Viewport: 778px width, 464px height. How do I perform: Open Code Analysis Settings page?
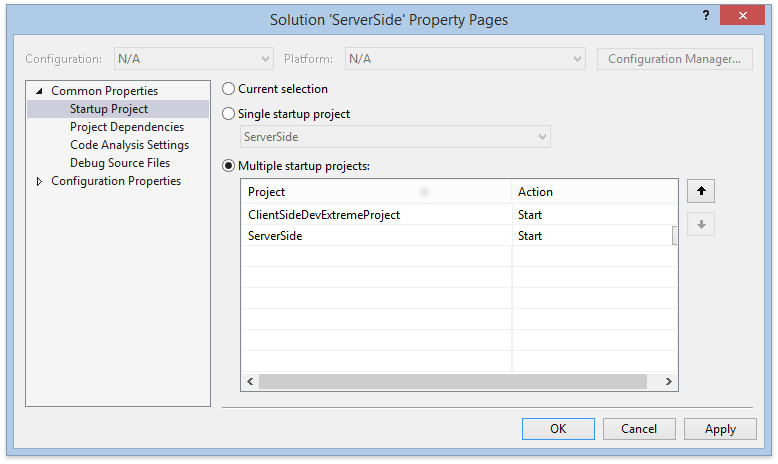pyautogui.click(x=129, y=145)
